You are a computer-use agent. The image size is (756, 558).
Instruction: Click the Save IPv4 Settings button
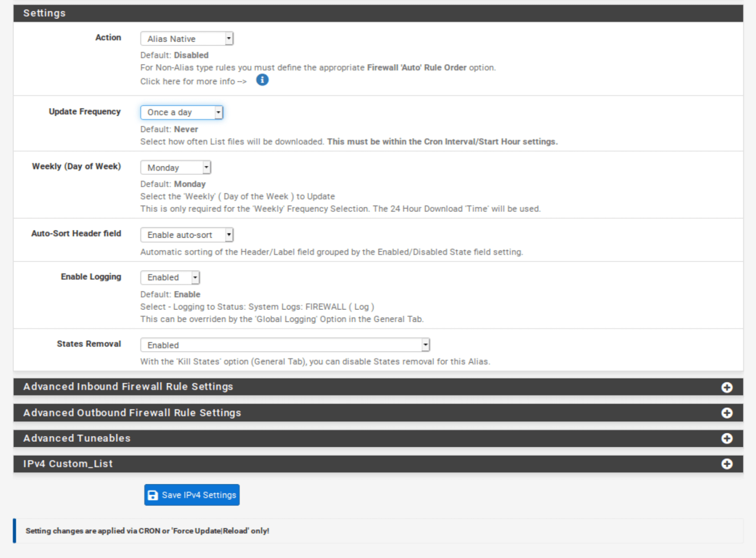(192, 495)
